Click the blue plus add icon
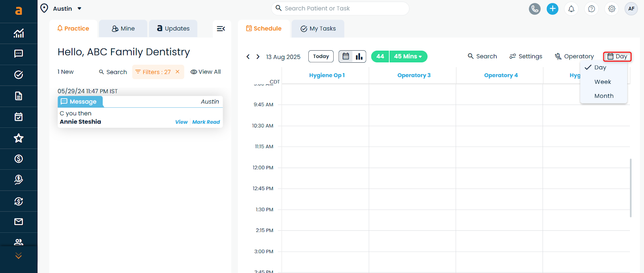The image size is (644, 273). click(x=552, y=8)
